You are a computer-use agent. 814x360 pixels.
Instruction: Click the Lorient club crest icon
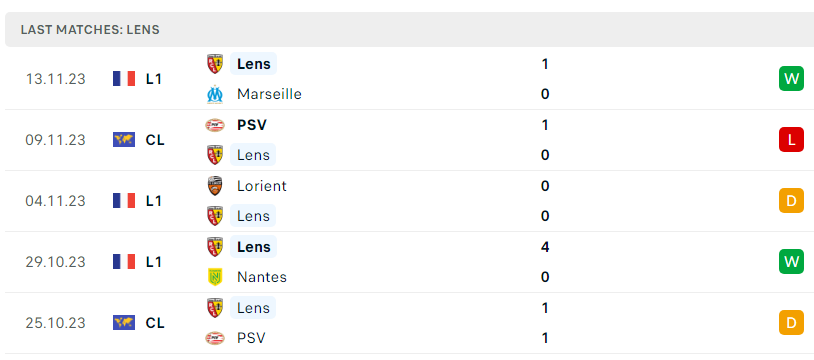click(215, 186)
